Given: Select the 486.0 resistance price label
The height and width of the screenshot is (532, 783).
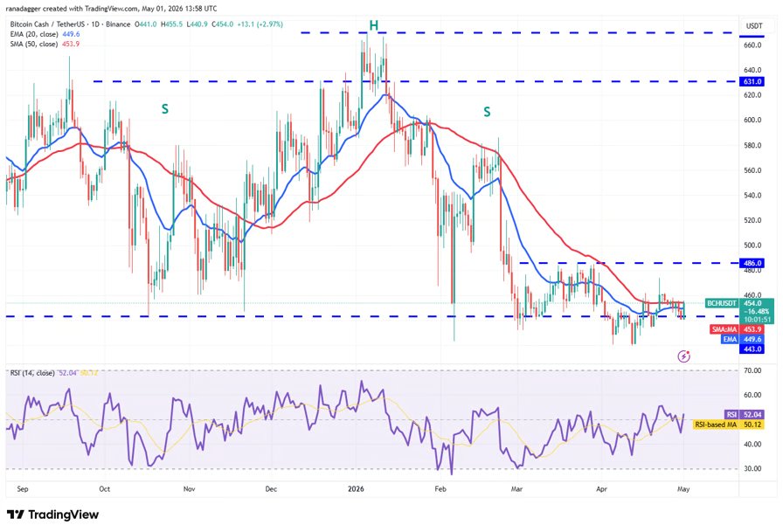Looking at the screenshot, I should (752, 263).
